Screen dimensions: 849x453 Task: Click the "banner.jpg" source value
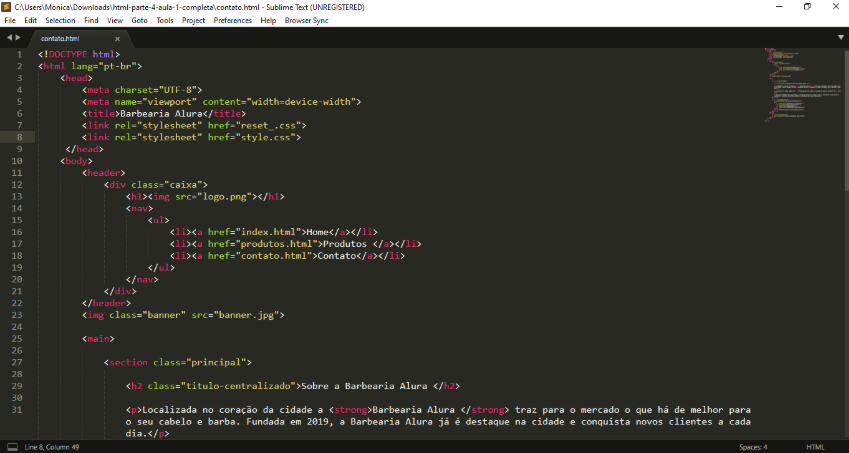point(246,315)
